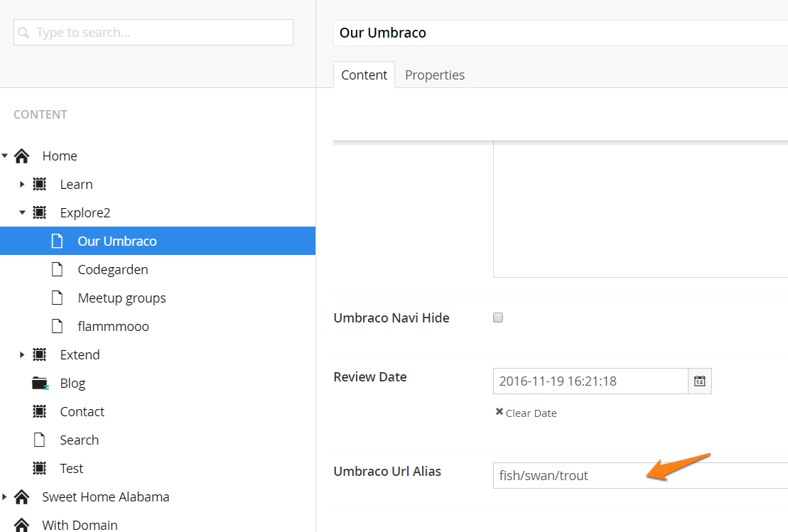This screenshot has height=532, width=788.
Task: Open the flammmooo tree item
Action: pos(113,327)
